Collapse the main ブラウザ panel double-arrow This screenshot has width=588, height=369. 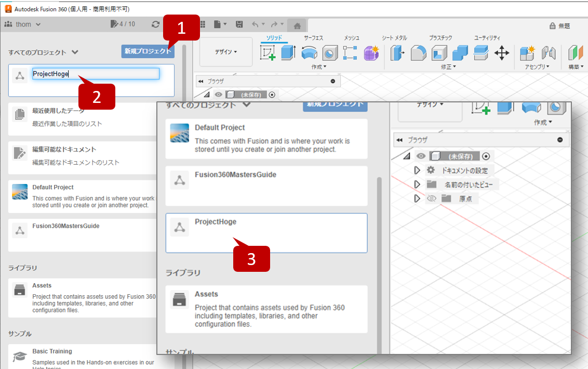201,81
